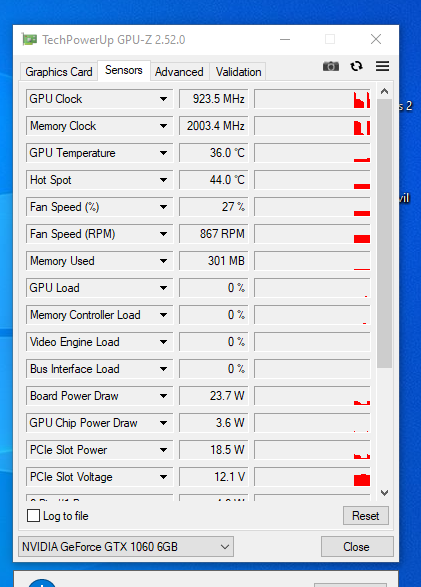This screenshot has width=421, height=587.
Task: Click the scrollbar up arrow
Action: coord(384,91)
